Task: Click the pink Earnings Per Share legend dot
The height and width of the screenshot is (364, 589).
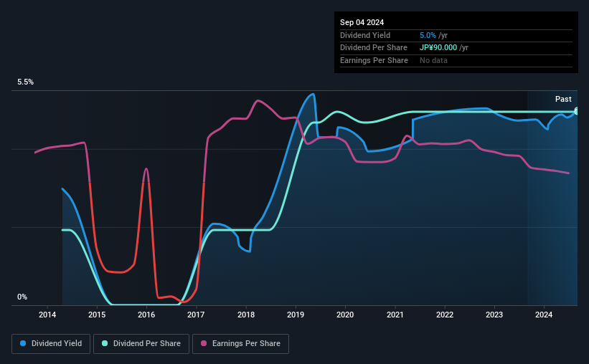Action: click(x=204, y=343)
